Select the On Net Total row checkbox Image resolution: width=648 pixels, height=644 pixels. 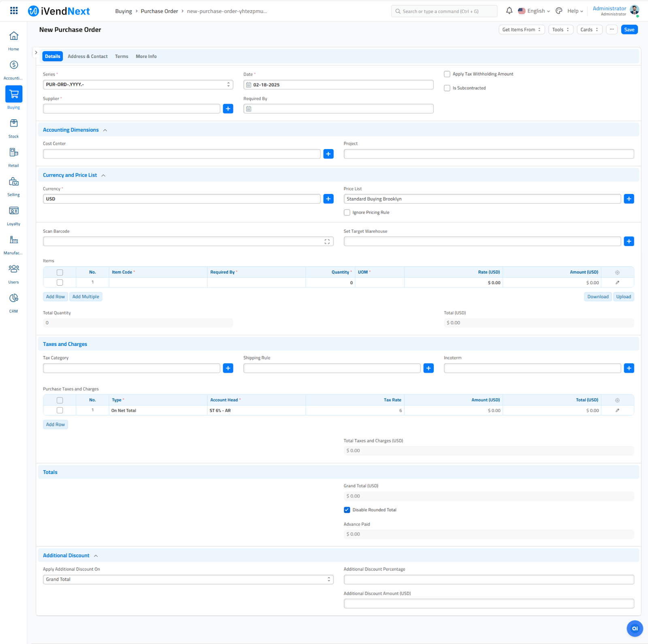coord(60,411)
